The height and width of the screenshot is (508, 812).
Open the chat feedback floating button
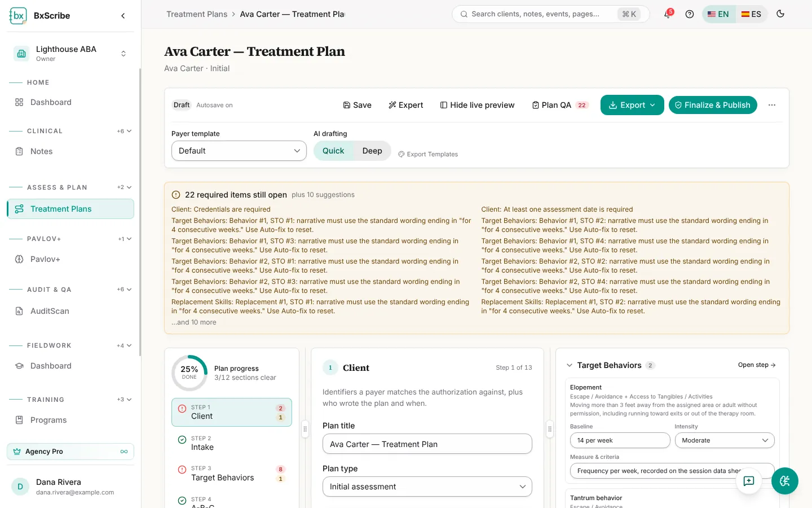(x=749, y=481)
